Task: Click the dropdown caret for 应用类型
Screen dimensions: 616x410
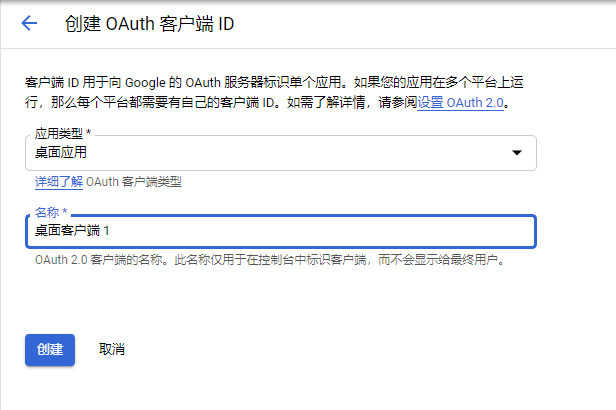Action: pyautogui.click(x=517, y=153)
